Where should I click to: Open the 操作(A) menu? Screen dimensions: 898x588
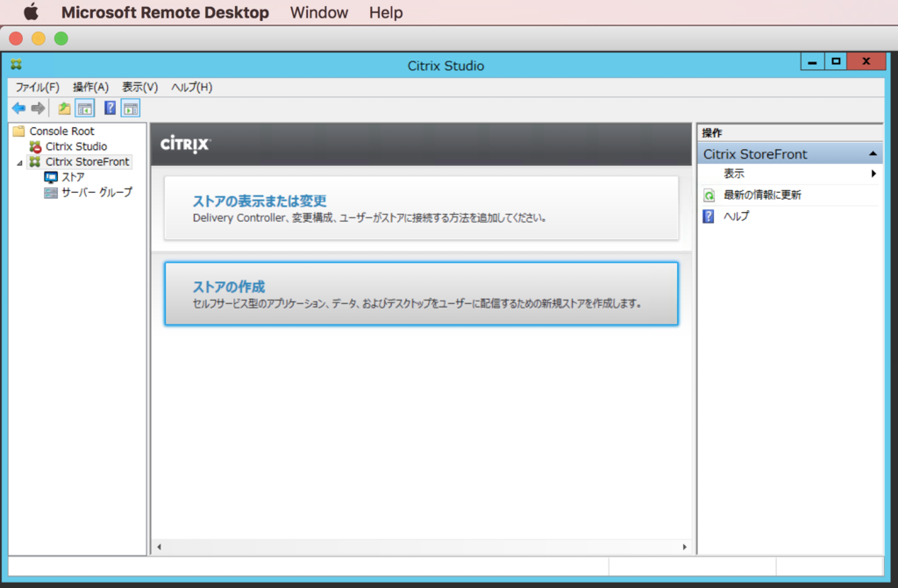90,87
